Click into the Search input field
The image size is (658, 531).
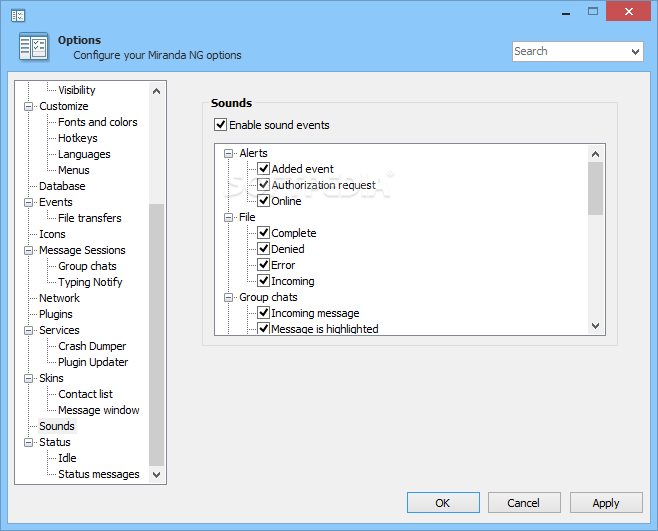569,51
